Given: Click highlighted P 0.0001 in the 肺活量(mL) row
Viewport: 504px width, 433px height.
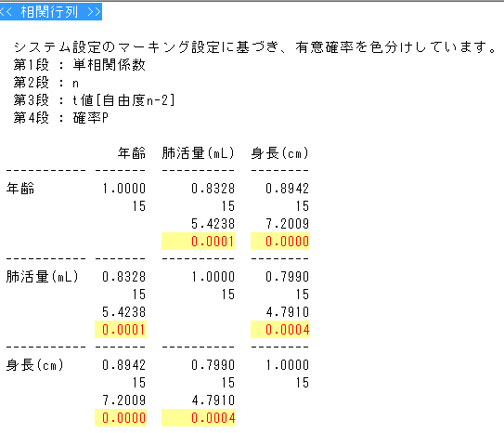Looking at the screenshot, I should [x=121, y=330].
